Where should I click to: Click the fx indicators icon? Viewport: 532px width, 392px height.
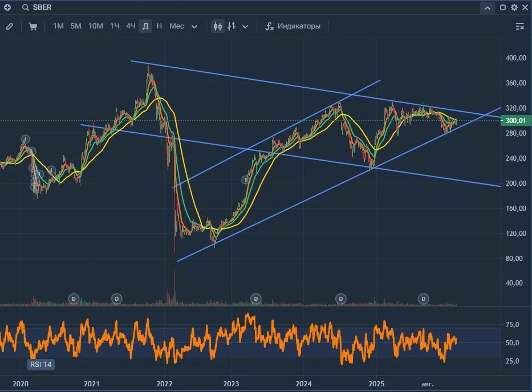[x=269, y=26]
